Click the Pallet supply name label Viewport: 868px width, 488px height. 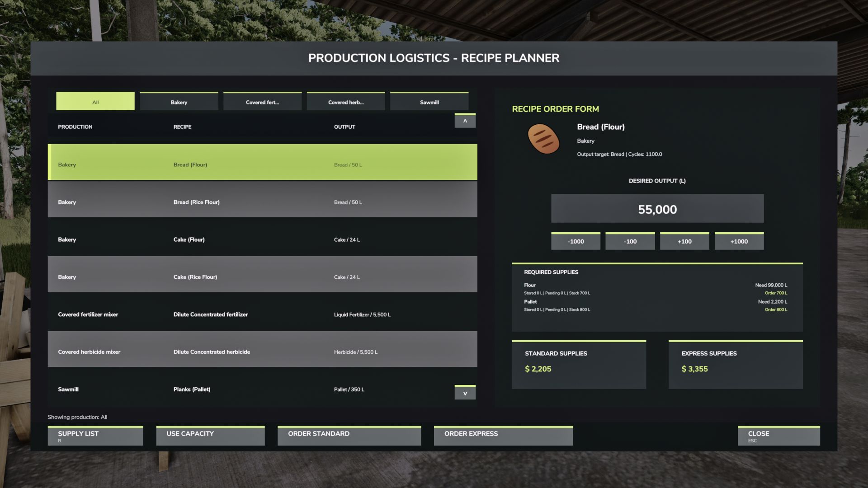530,302
